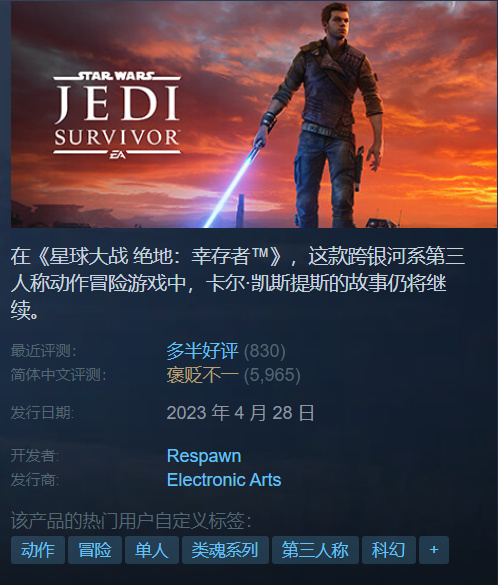Viewport: 498px width, 585px height.
Task: Click the 褒贬不一 Chinese review summary
Action: point(202,375)
